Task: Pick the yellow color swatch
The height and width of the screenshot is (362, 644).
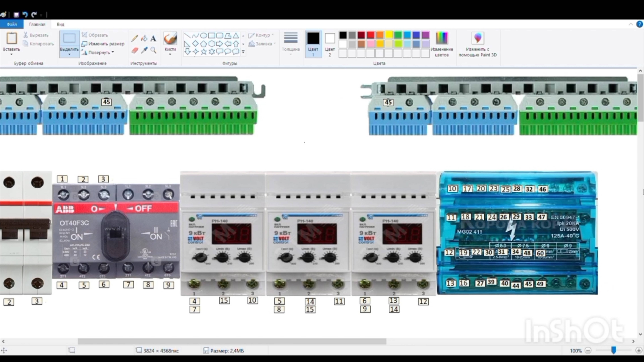Action: coord(389,35)
